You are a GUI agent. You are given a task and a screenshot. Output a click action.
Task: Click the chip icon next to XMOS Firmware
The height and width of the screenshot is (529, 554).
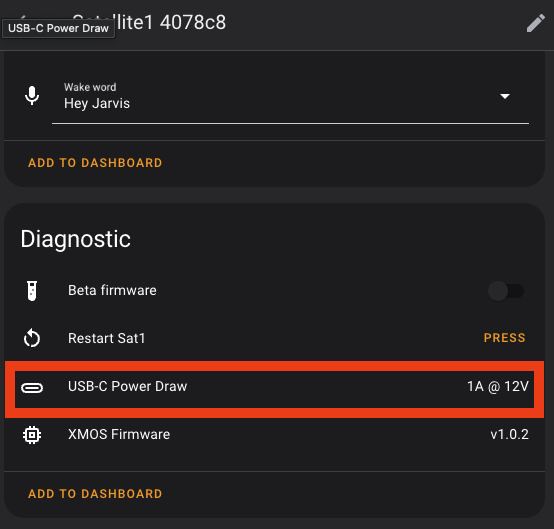[x=32, y=435]
